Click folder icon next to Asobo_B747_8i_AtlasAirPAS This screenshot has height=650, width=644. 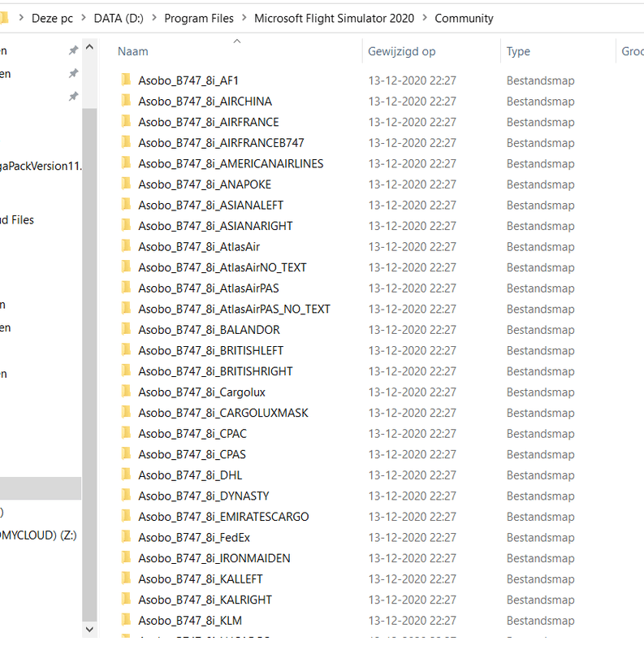[x=126, y=288]
